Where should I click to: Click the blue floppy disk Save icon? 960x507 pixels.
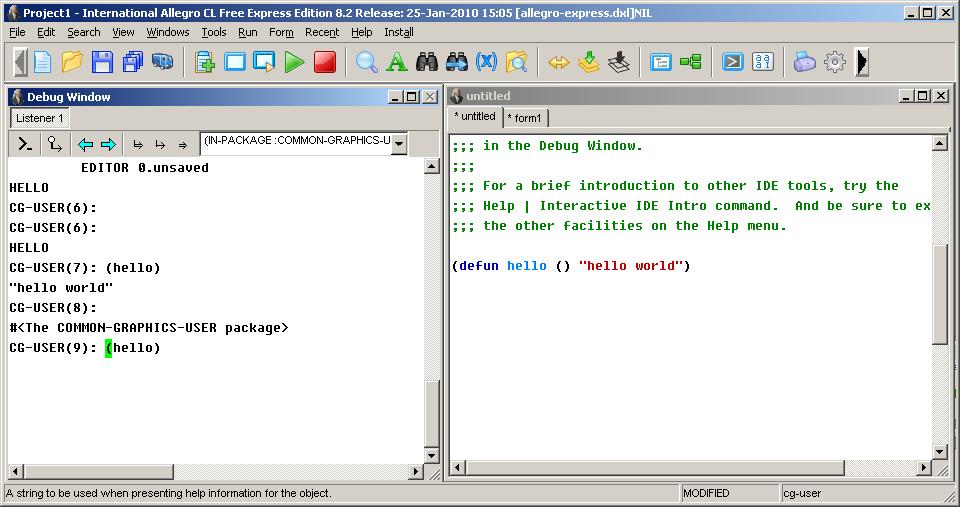[x=102, y=62]
